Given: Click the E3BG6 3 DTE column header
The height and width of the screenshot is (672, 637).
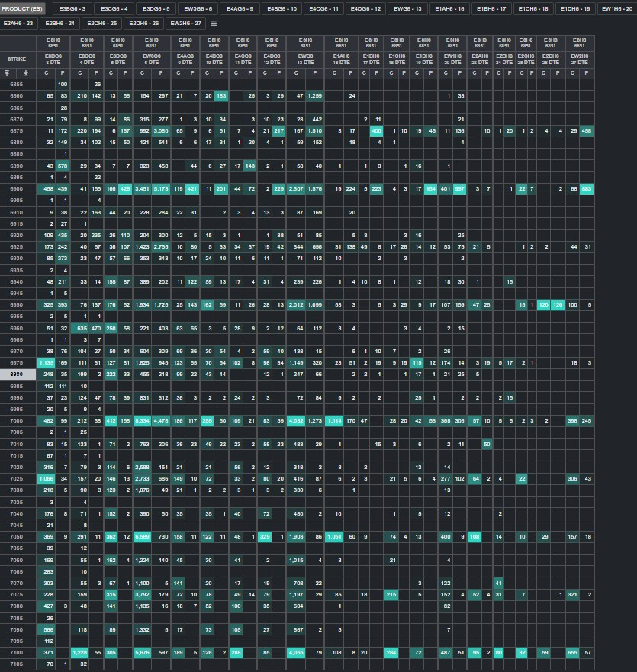Looking at the screenshot, I should (x=53, y=59).
